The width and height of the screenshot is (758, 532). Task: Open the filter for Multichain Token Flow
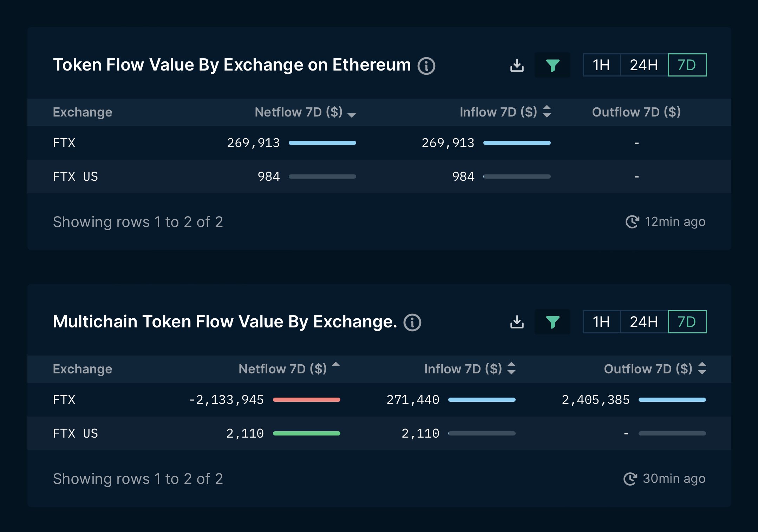[553, 322]
